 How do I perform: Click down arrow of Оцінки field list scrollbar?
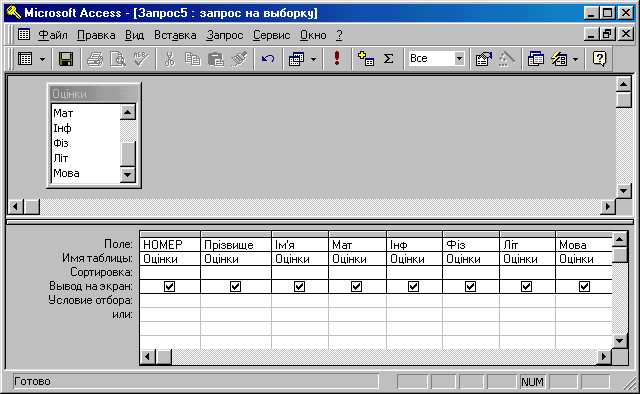(x=128, y=175)
